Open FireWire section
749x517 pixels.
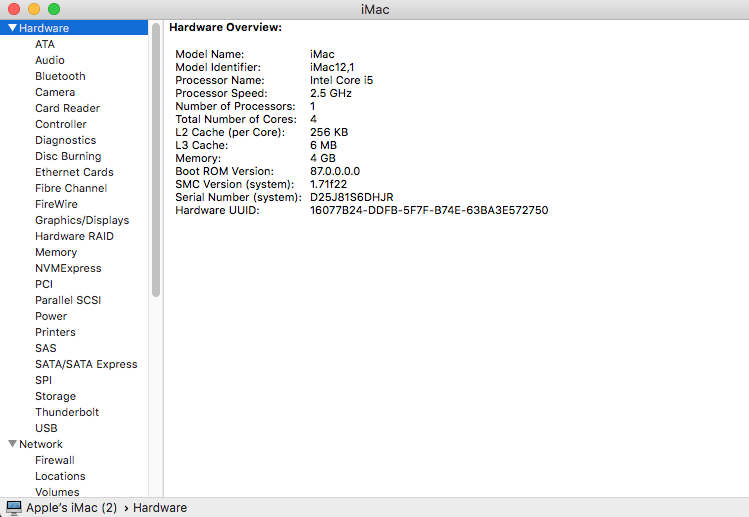pos(56,204)
